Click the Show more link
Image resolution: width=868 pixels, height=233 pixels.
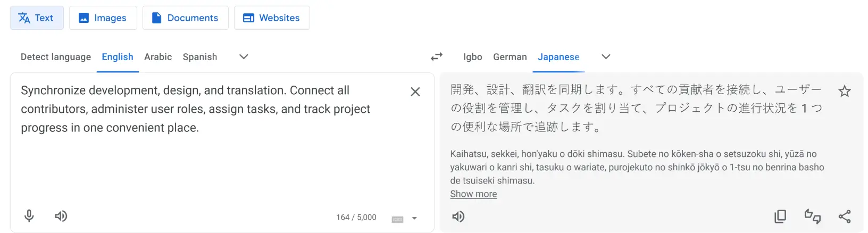pos(473,194)
